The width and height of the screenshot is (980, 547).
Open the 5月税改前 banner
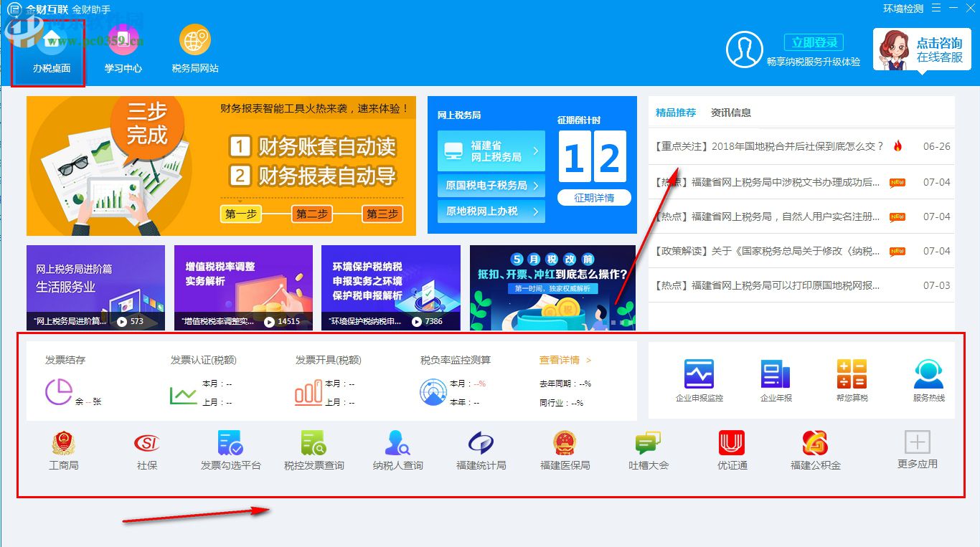553,287
